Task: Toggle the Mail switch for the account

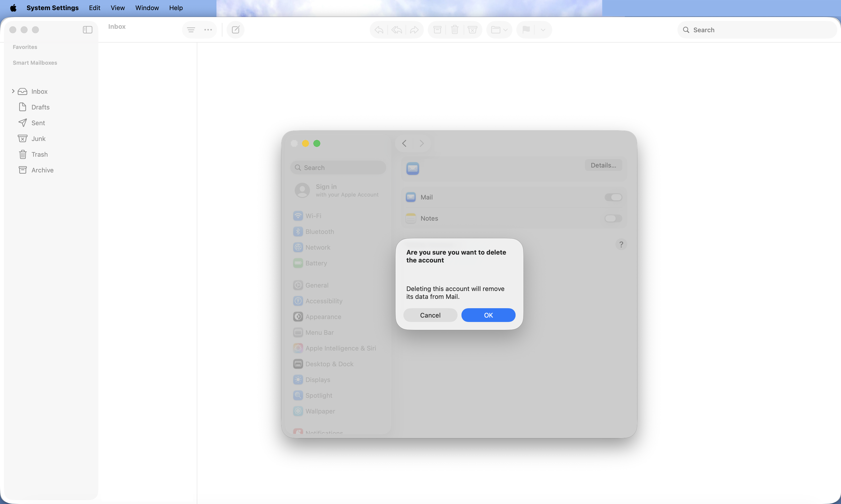Action: click(x=613, y=197)
